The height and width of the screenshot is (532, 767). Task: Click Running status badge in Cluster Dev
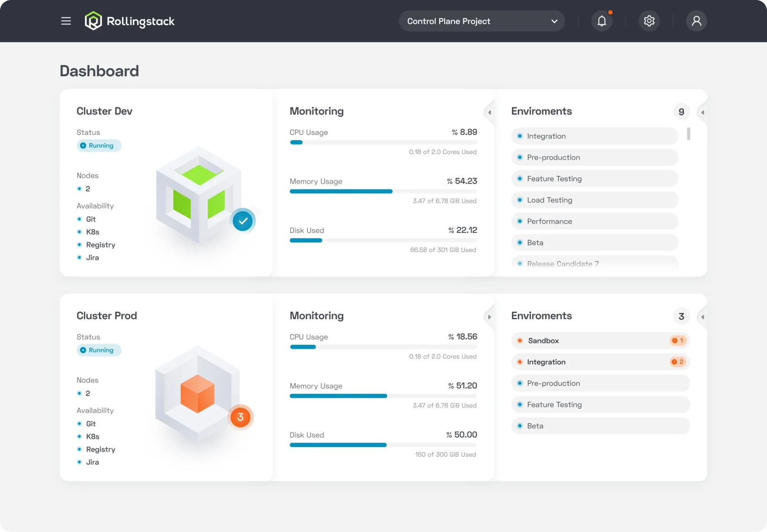coord(99,146)
